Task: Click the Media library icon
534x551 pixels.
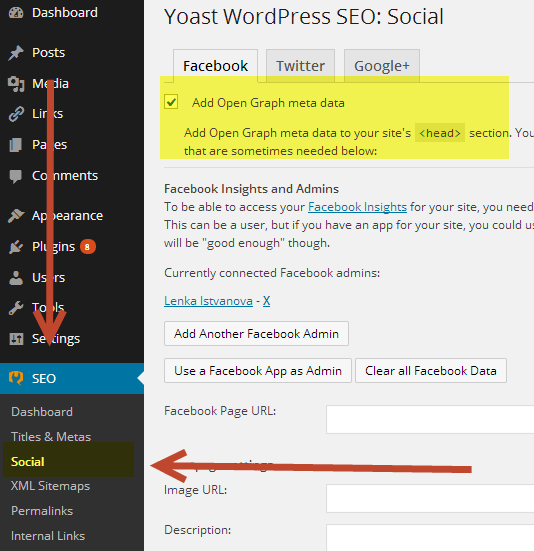Action: (x=16, y=84)
